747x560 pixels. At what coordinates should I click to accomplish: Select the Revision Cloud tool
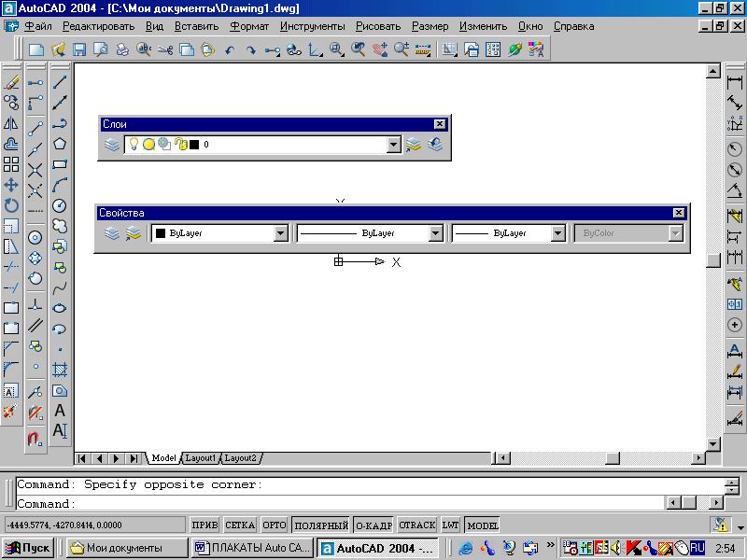60,226
